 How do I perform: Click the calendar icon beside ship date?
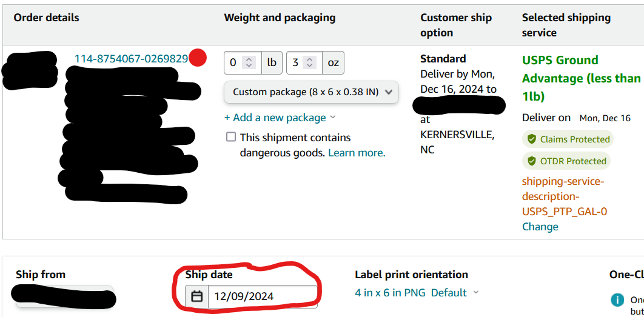(x=197, y=296)
